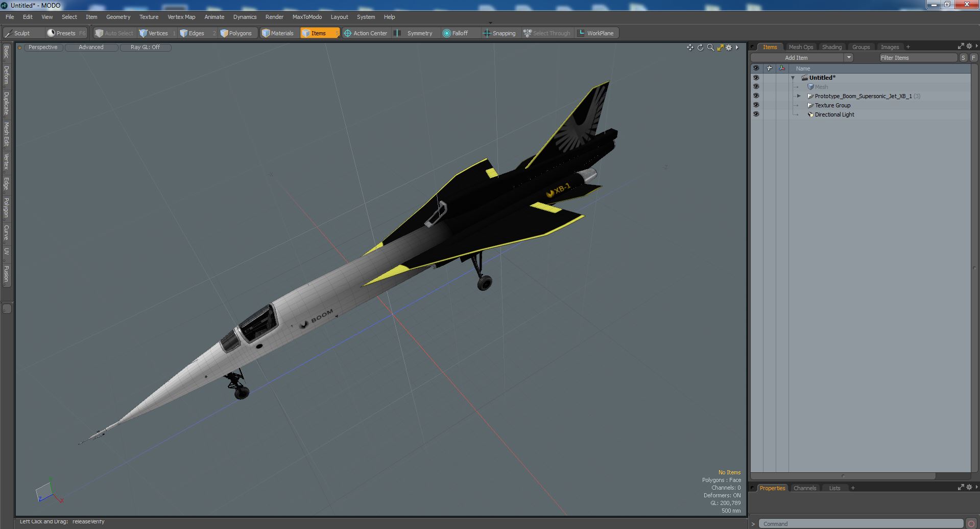This screenshot has height=529, width=980.
Task: Click viewport pan move icon
Action: tap(690, 48)
